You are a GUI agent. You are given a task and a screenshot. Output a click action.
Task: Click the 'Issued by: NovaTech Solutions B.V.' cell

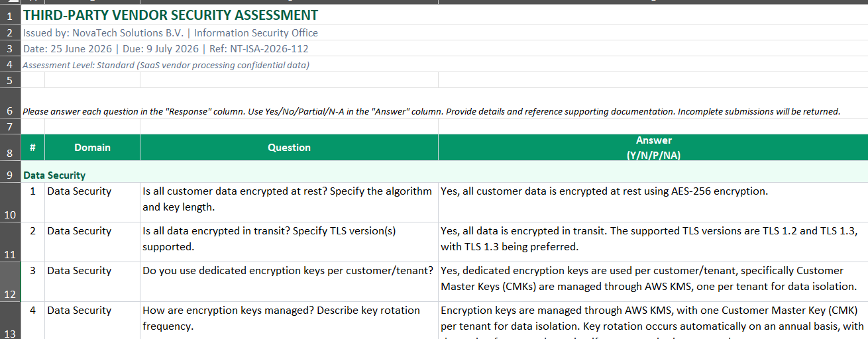pyautogui.click(x=170, y=33)
